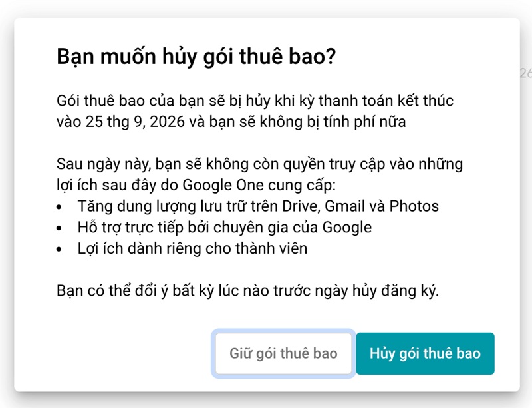This screenshot has height=408, width=532.
Task: Click the "Google One" text in the dialog
Action: tap(203, 184)
